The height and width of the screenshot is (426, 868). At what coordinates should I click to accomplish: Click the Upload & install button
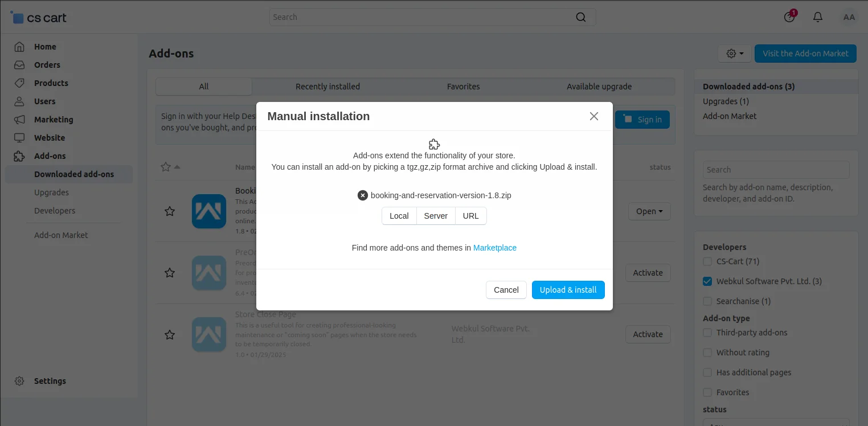(568, 289)
